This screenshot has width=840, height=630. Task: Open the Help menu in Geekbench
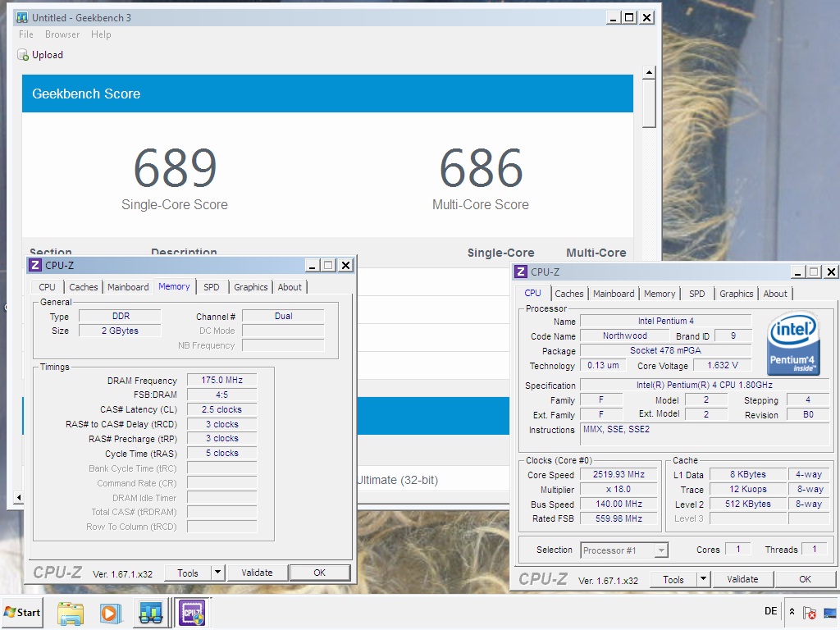click(101, 34)
